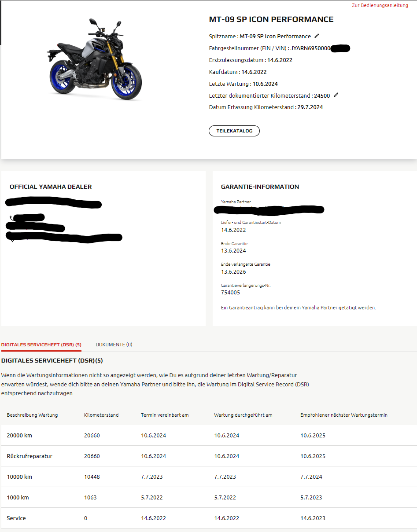417x532 pixels.
Task: Click the dealer phone icon
Action: pyautogui.click(x=11, y=217)
